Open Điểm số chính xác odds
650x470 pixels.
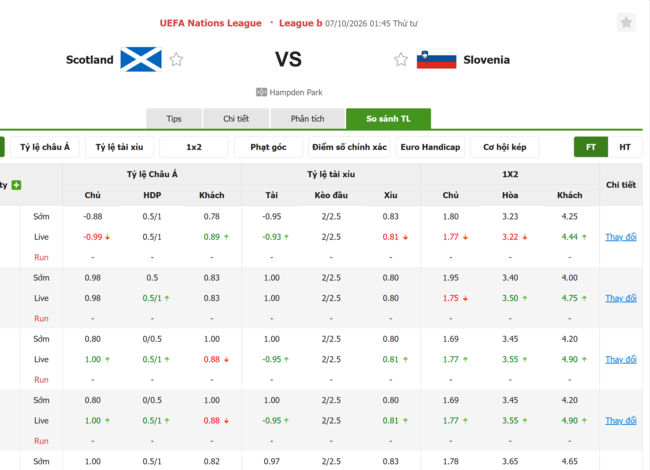(x=349, y=147)
